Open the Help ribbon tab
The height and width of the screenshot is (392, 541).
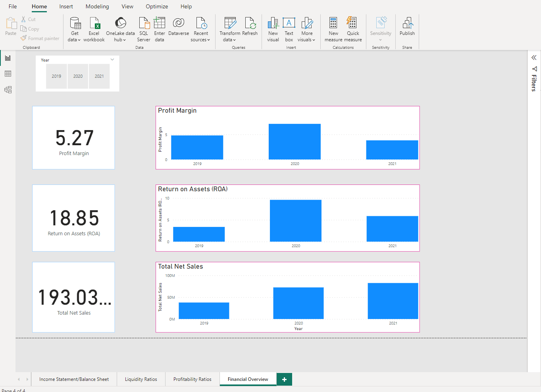point(186,6)
